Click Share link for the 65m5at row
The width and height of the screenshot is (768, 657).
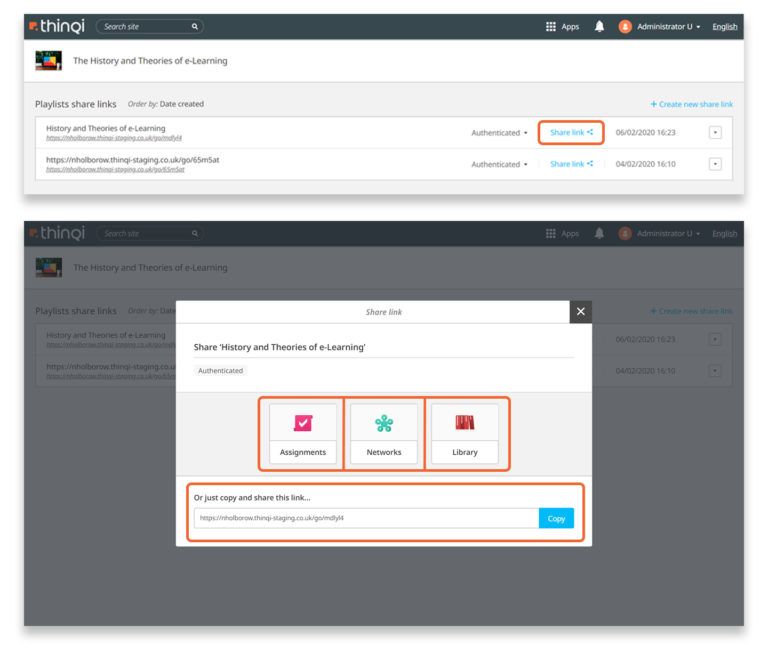point(571,164)
